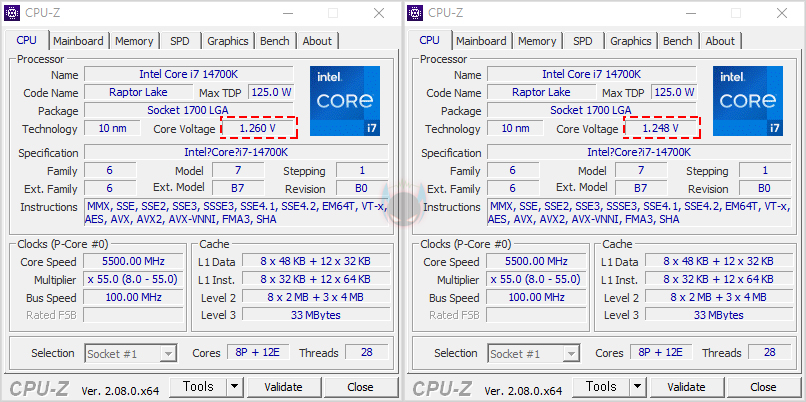Select the SPD tab in right window
Image resolution: width=806 pixels, height=402 pixels.
point(583,41)
